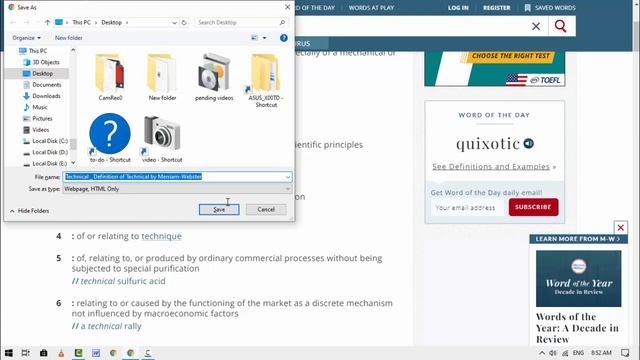Open SAVED WORDS link
The image size is (640, 360).
point(550,8)
